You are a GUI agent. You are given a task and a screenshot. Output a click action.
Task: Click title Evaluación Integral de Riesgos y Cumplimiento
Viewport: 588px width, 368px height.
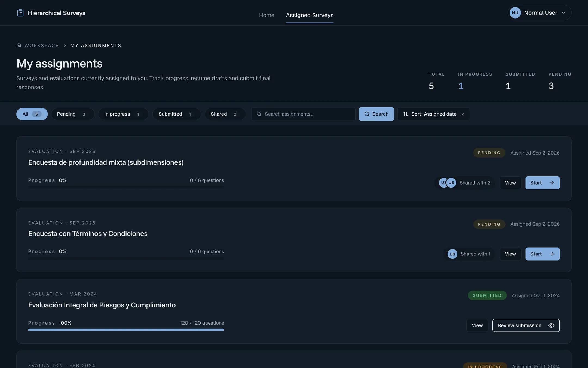[x=102, y=305]
